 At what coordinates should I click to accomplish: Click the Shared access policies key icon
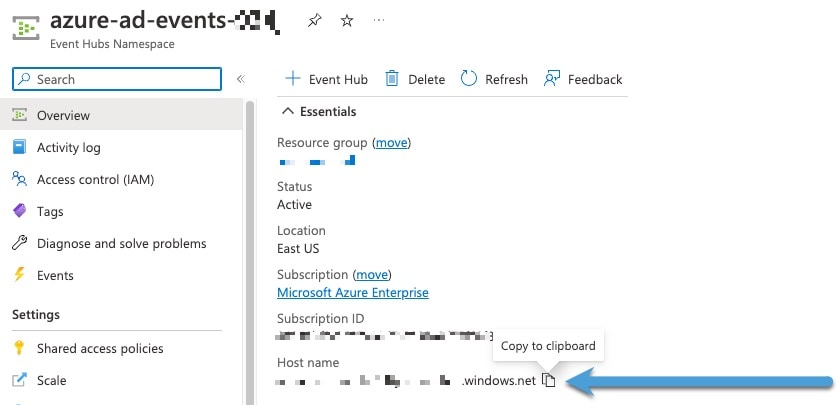[19, 348]
